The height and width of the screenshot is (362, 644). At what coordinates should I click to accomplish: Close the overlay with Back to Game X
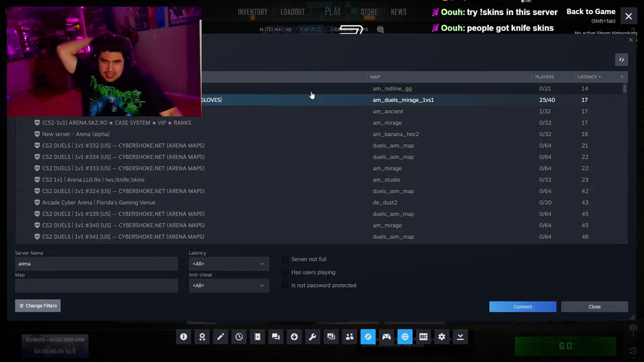(x=628, y=17)
